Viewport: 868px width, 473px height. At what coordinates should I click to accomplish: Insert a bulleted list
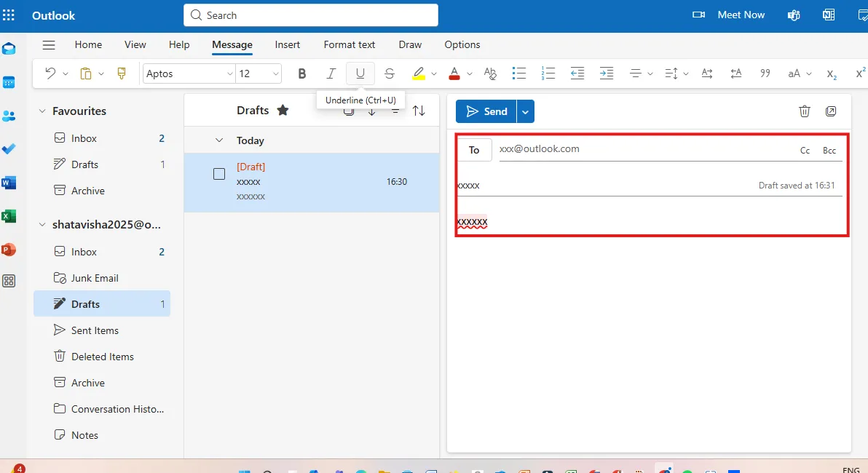pos(519,73)
